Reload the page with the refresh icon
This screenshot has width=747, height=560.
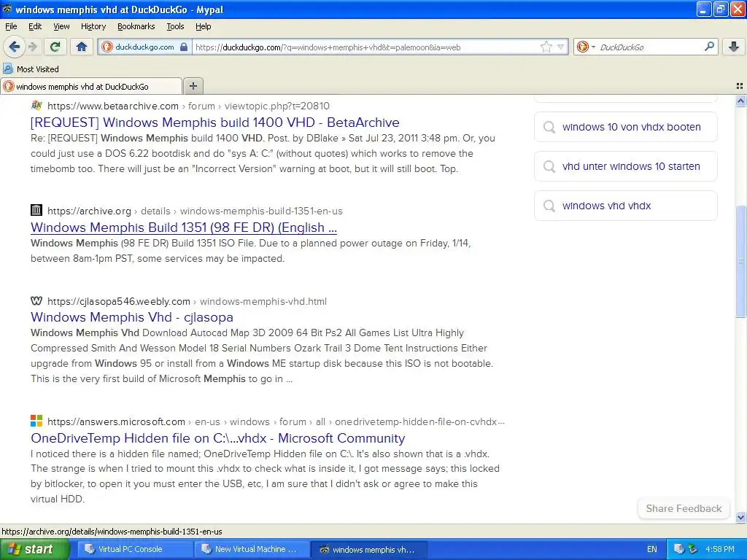click(x=55, y=47)
